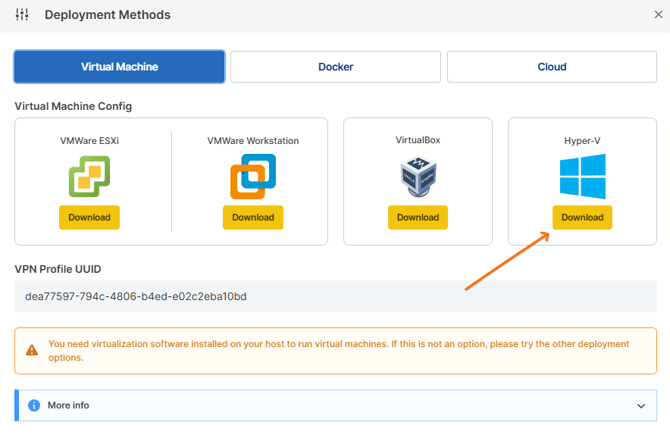Click the 'VirtualBox' label
Image resolution: width=670 pixels, height=435 pixels.
[x=418, y=140]
